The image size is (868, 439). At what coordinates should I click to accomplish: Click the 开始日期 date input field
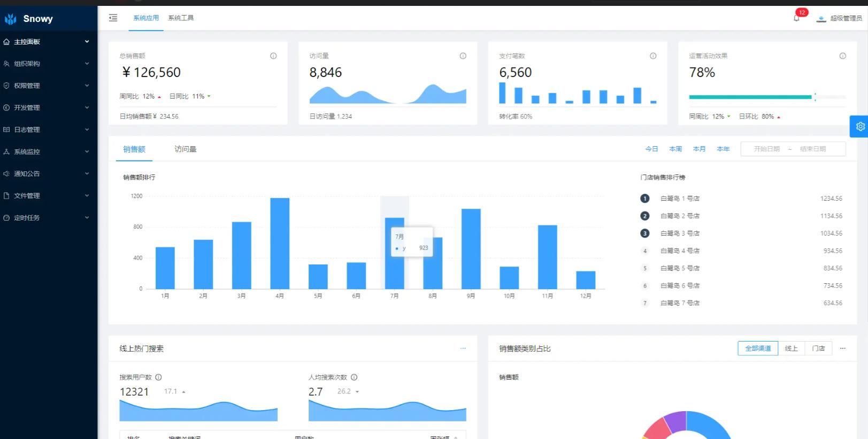(766, 149)
